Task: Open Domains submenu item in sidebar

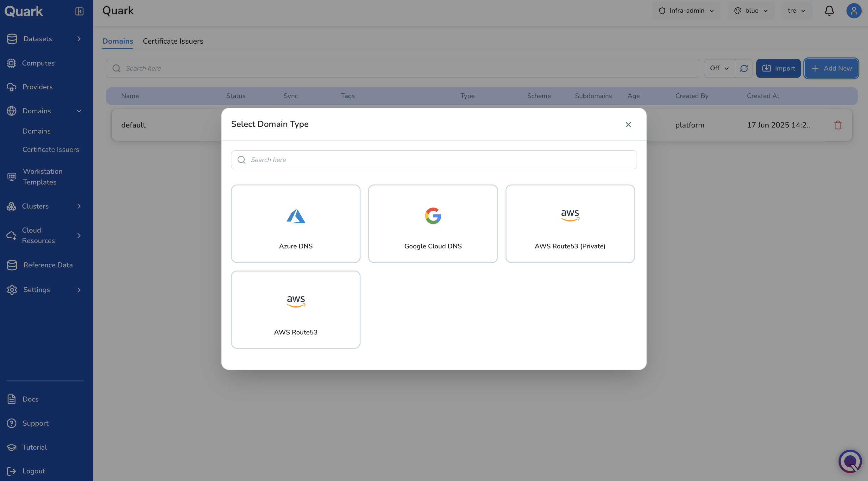Action: pyautogui.click(x=36, y=131)
